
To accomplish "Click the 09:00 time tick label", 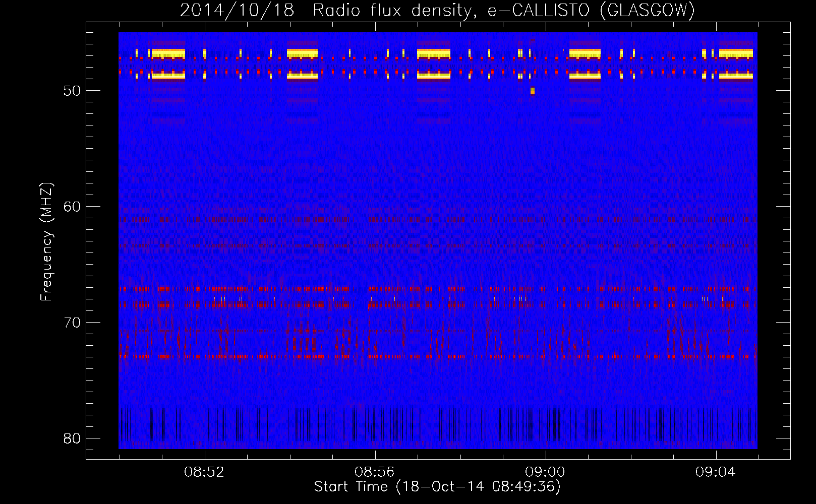I will pos(545,472).
